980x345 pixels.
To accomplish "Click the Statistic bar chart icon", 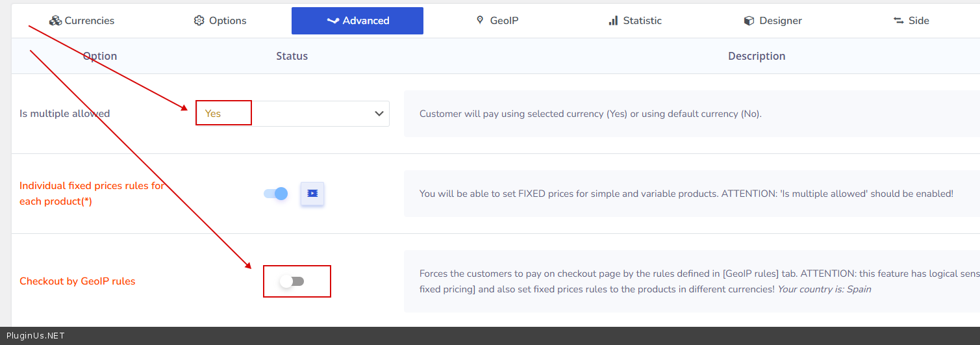I will point(613,21).
